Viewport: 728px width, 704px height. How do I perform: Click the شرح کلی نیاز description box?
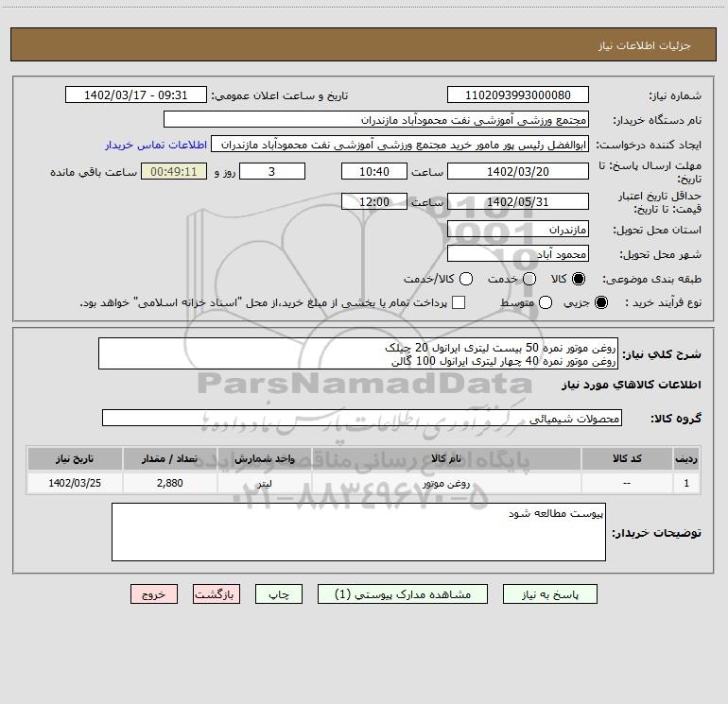(x=358, y=353)
